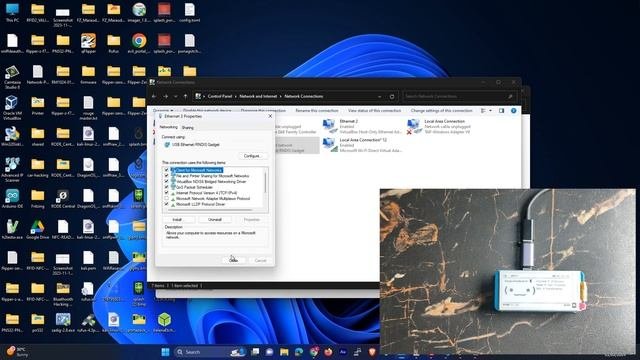Click Change settings of this connection
This screenshot has height=360, width=640.
441,111
